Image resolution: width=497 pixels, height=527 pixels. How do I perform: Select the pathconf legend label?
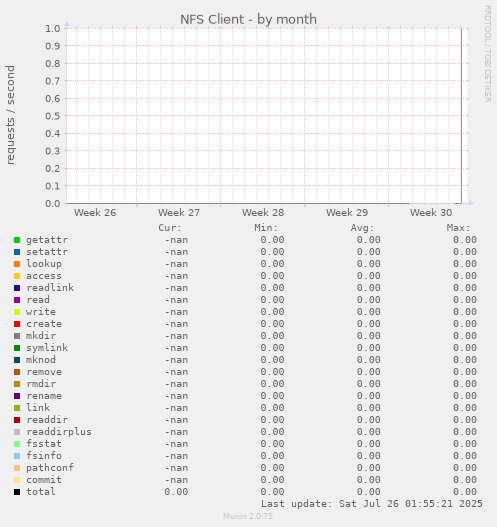[x=50, y=468]
